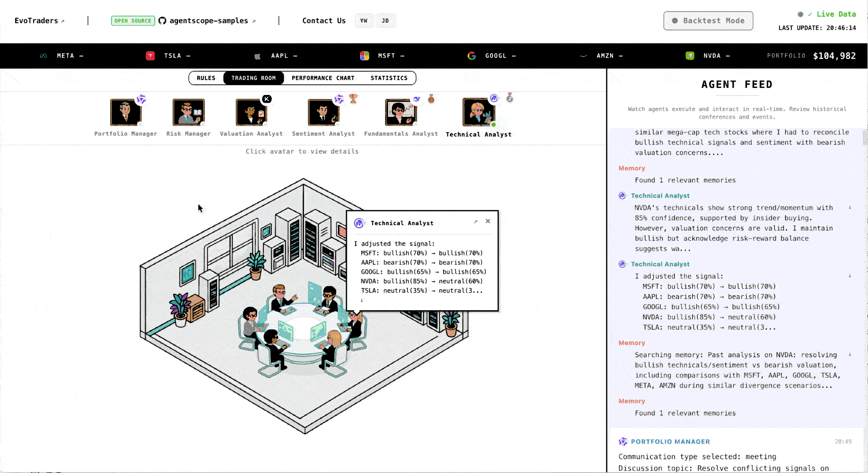Click the Sentiment Analyst avatar
This screenshot has height=473, width=868.
pyautogui.click(x=323, y=112)
